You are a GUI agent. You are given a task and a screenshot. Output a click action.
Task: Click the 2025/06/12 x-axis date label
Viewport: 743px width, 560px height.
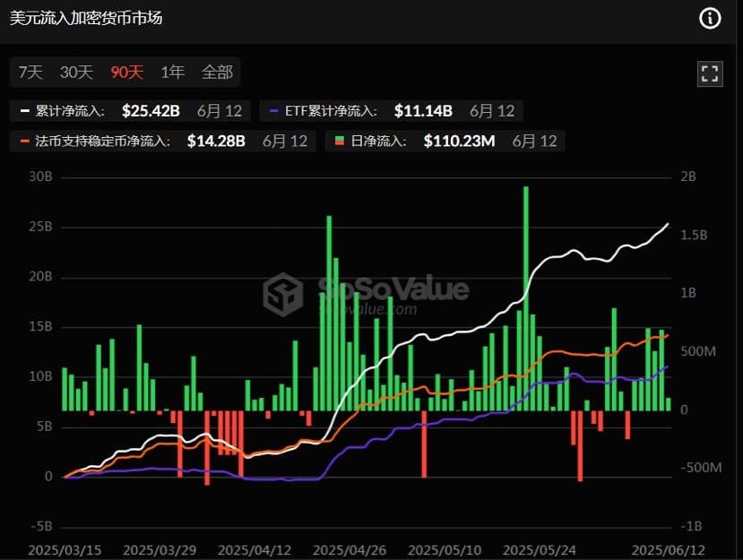coord(669,550)
